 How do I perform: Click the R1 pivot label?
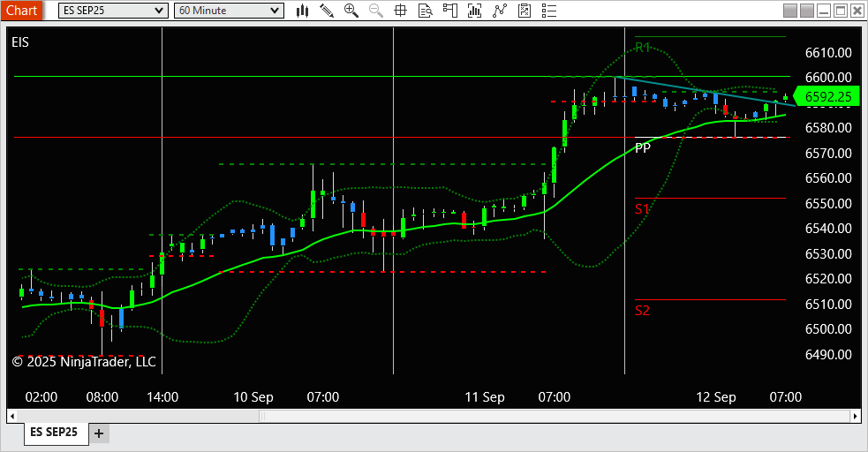click(642, 48)
